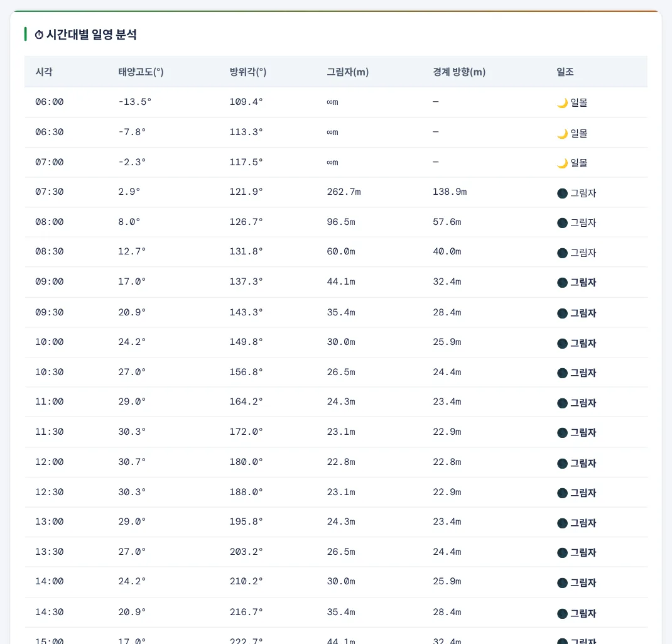The image size is (672, 644).
Task: Click the 09:00 time cell
Action: pos(49,281)
